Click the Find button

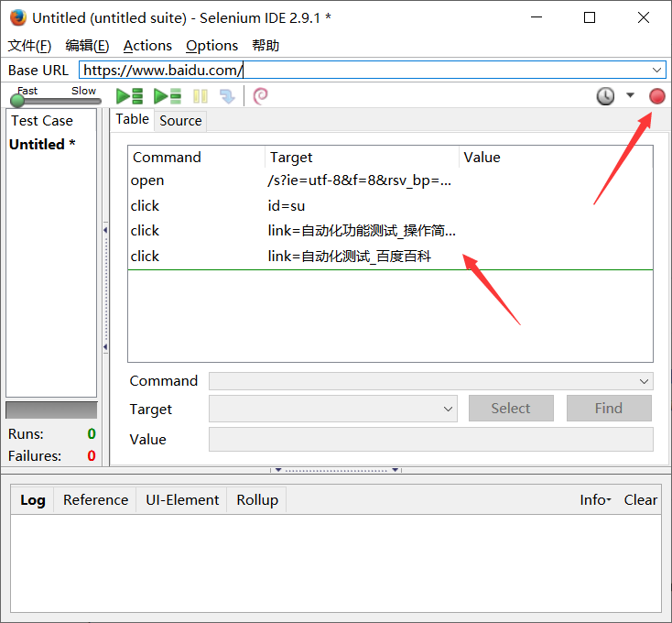tap(609, 409)
